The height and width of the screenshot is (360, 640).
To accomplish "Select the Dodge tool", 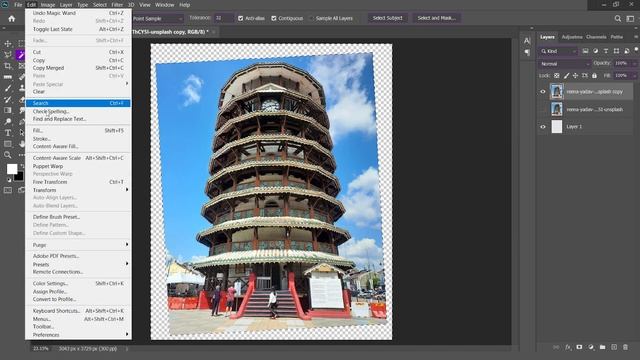I will click(8, 121).
